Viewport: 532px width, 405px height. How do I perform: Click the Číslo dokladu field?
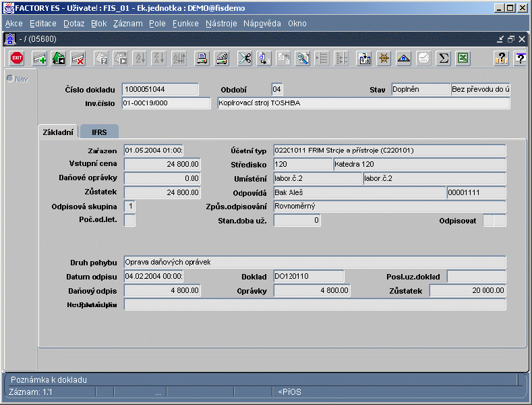(x=160, y=90)
